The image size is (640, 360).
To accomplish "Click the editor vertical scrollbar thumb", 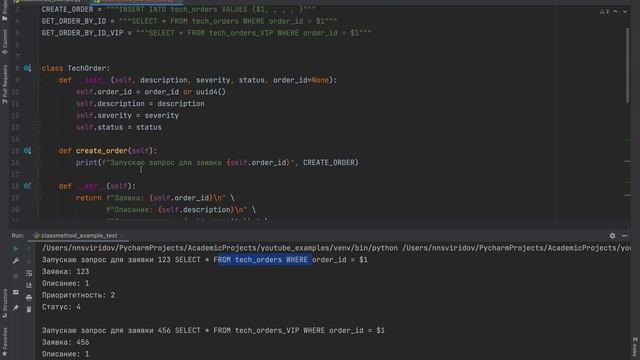I will tap(628, 65).
